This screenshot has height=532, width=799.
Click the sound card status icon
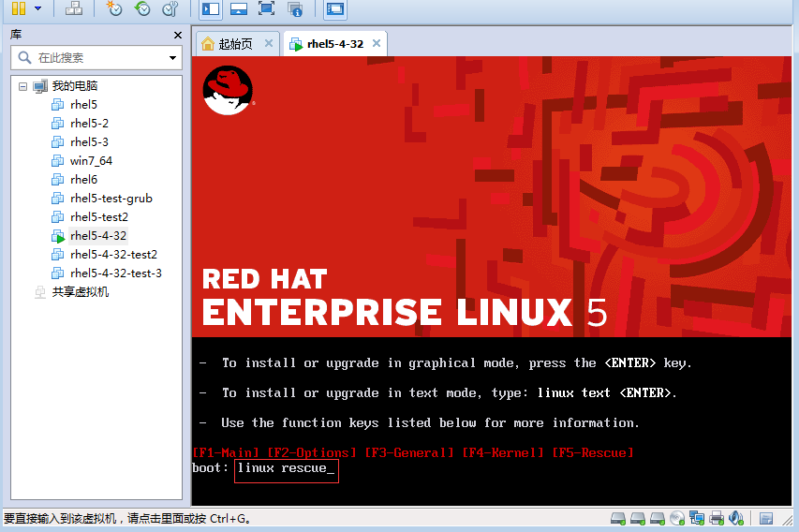pos(736,518)
